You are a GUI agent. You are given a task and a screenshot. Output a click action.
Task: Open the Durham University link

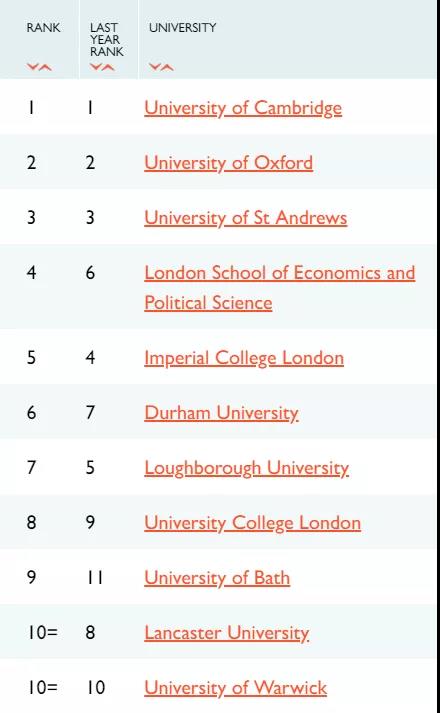pos(221,413)
